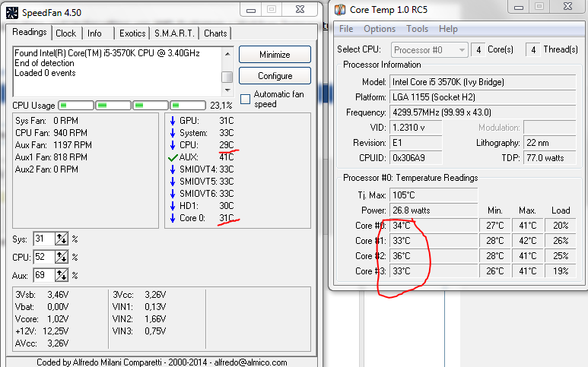Open the Exotics tab
This screenshot has height=367, width=588.
pos(132,33)
